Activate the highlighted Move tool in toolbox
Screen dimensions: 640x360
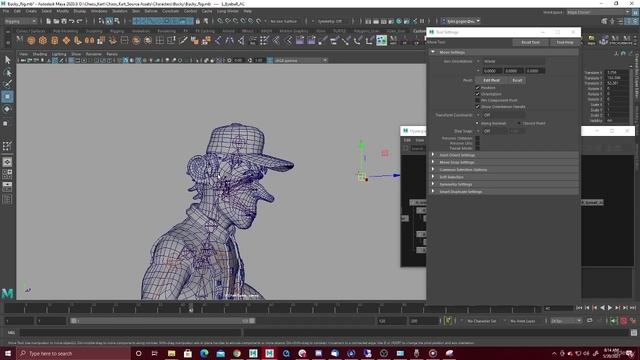coord(7,97)
